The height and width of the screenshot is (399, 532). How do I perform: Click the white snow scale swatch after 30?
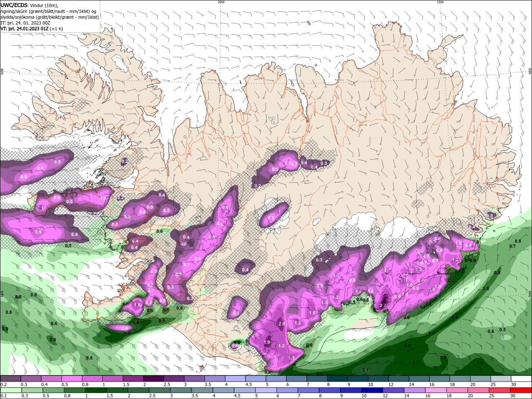click(x=522, y=379)
